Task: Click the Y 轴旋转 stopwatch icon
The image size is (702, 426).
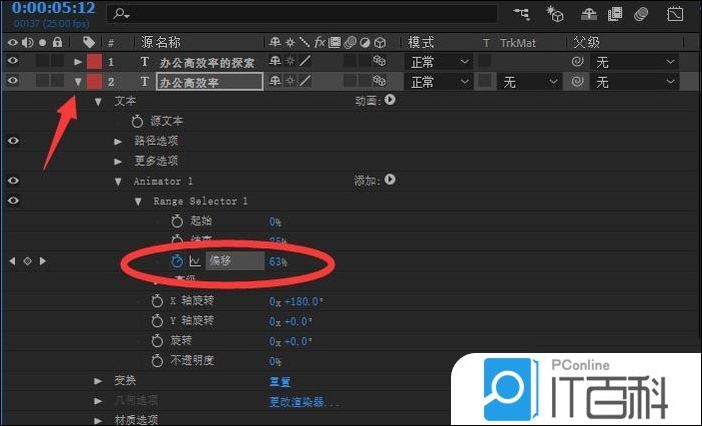Action: coord(157,320)
